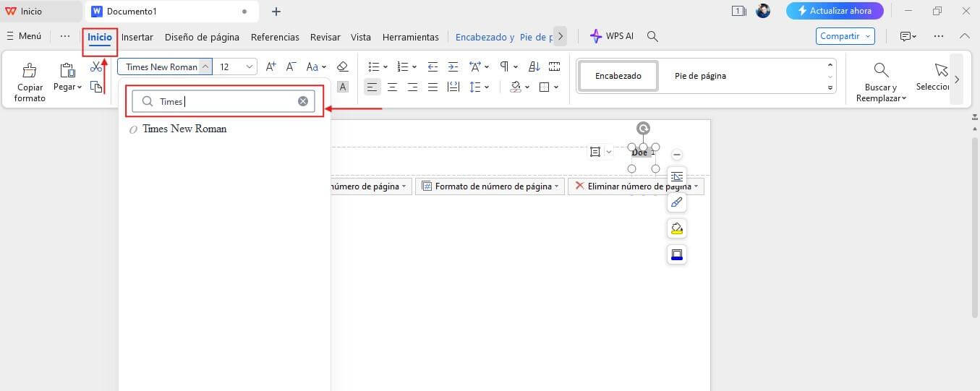Click the user profile avatar
This screenshot has height=391, width=980.
click(763, 11)
